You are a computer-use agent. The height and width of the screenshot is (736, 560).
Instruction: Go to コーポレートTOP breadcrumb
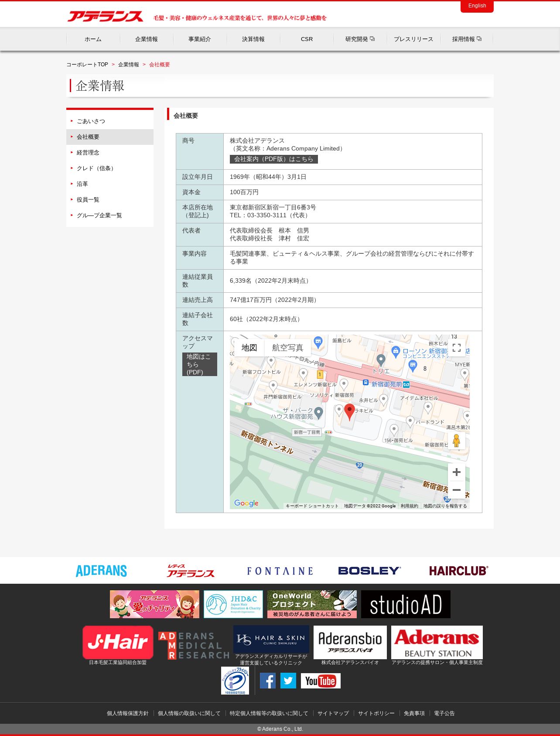point(87,65)
